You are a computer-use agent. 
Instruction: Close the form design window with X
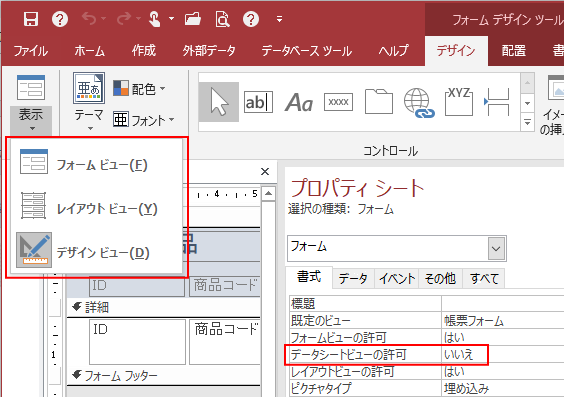[x=265, y=172]
